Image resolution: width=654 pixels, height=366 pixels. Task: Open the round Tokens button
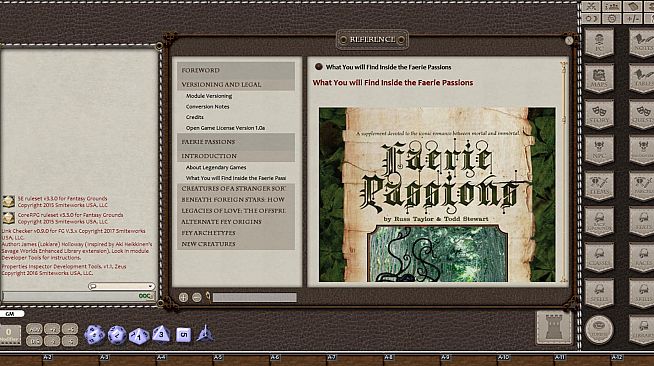tap(599, 329)
